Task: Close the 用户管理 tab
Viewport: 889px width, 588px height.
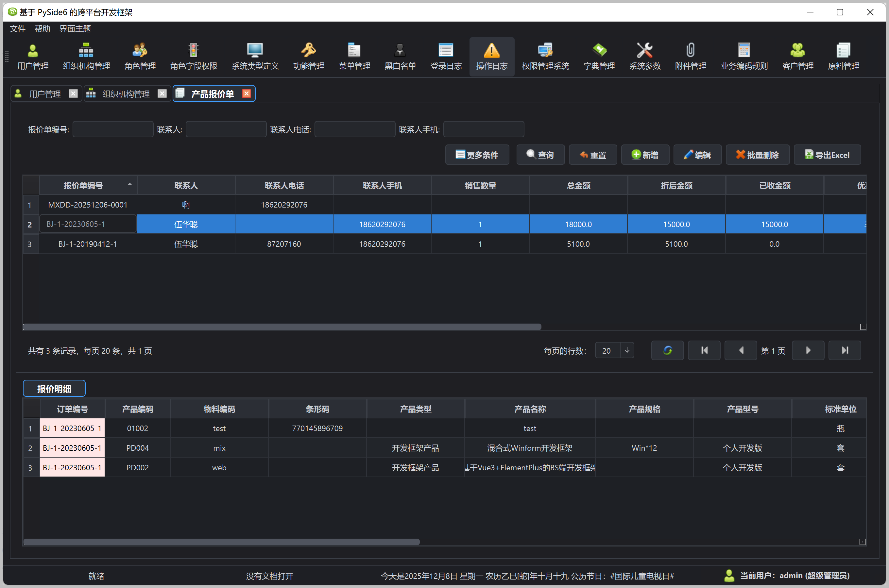Action: 73,93
